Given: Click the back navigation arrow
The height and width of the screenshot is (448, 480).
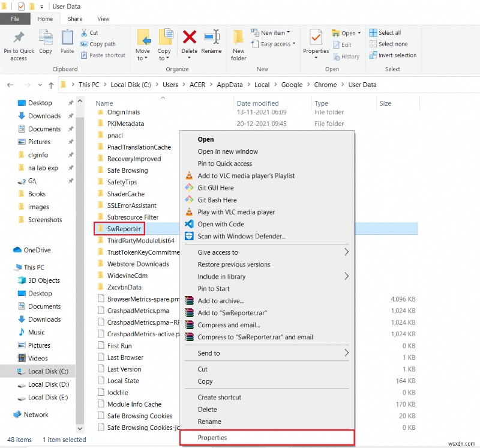Looking at the screenshot, I should click(x=10, y=85).
